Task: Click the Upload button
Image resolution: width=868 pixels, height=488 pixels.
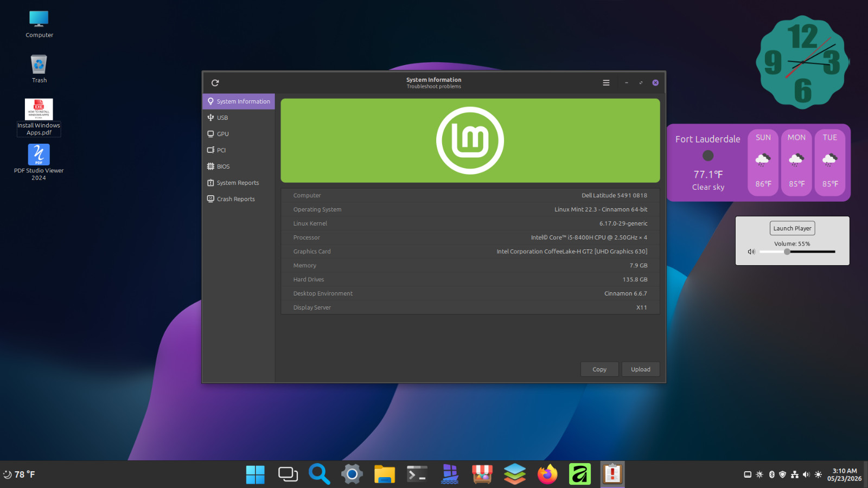Action: tap(641, 369)
